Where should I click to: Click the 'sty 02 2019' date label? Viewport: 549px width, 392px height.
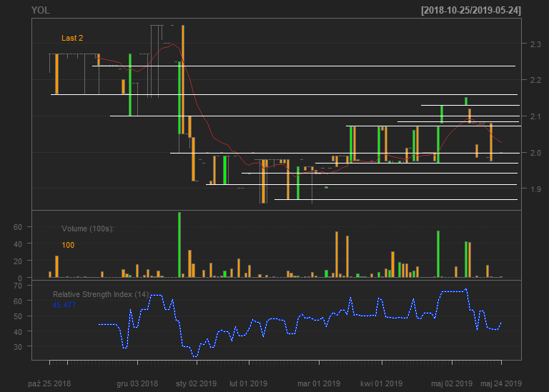[x=196, y=383]
